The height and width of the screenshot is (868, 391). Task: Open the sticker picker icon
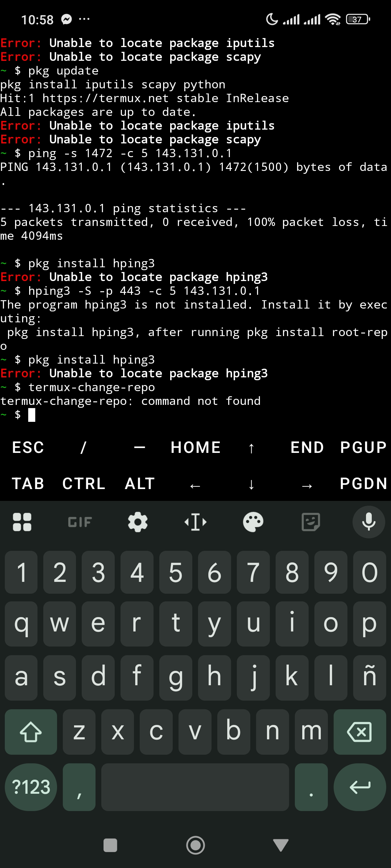coord(311,522)
